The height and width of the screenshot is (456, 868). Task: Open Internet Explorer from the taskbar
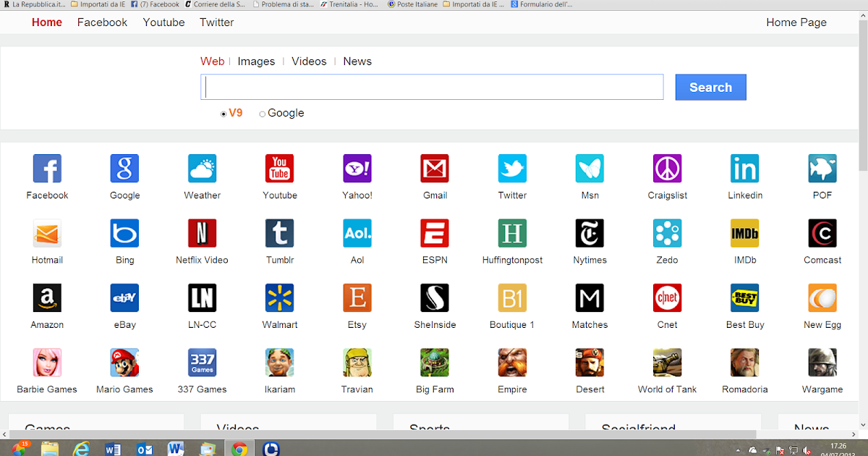(81, 449)
